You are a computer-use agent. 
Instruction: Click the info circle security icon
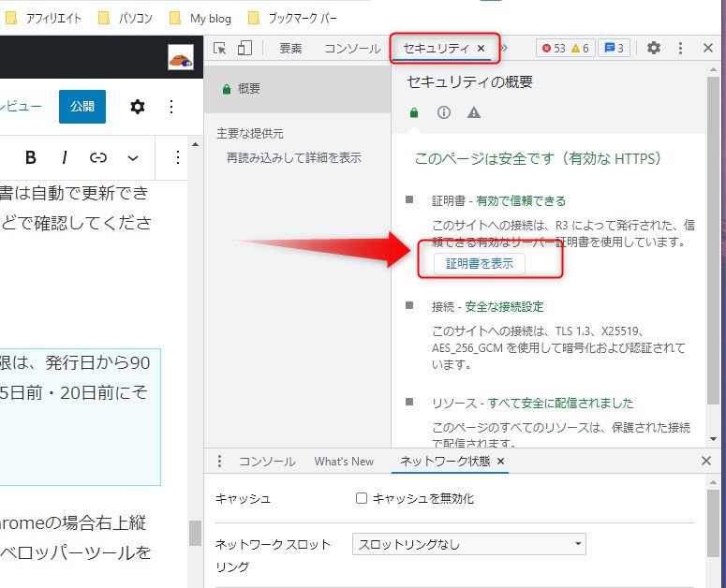click(444, 112)
